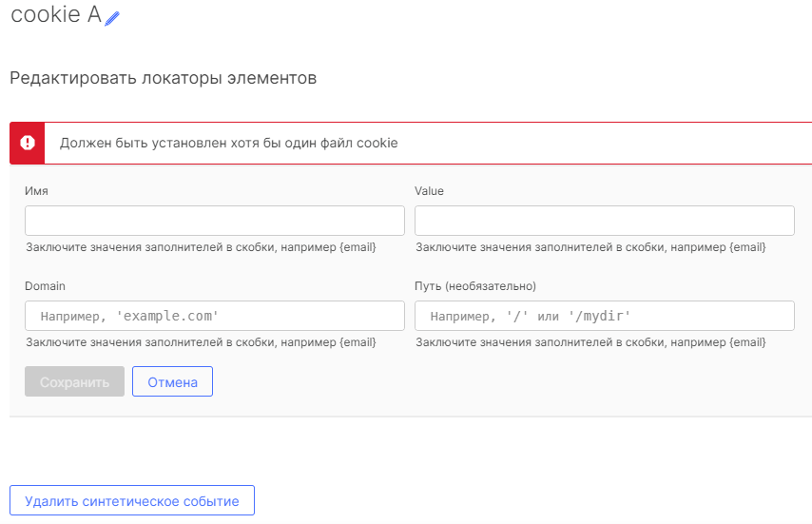Click the Путь (необязательно) label
The height and width of the screenshot is (524, 812).
tap(475, 286)
